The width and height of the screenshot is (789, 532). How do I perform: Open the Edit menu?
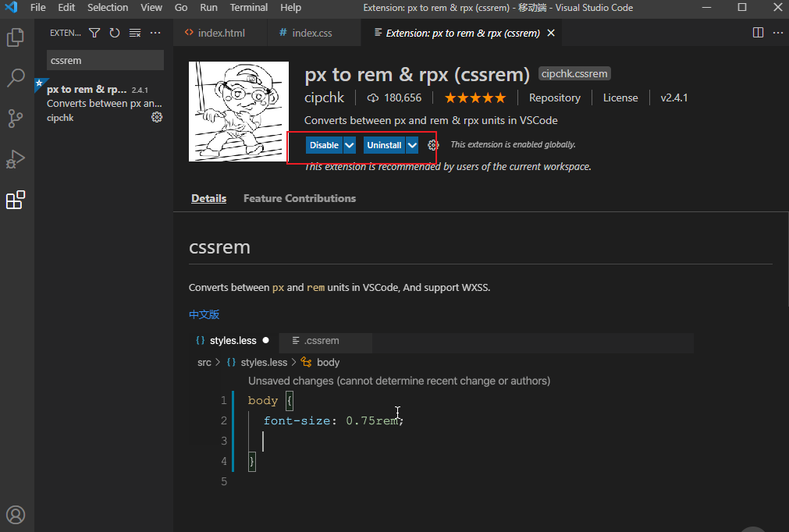66,8
